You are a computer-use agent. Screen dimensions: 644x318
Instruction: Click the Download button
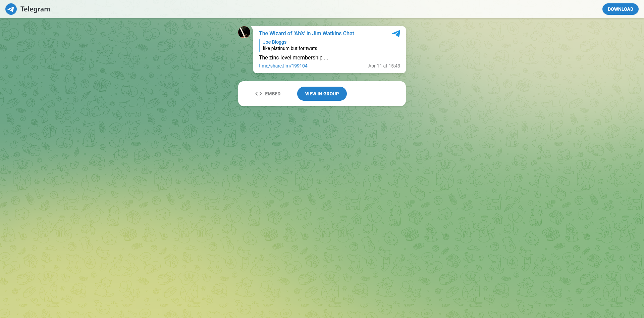click(x=620, y=9)
